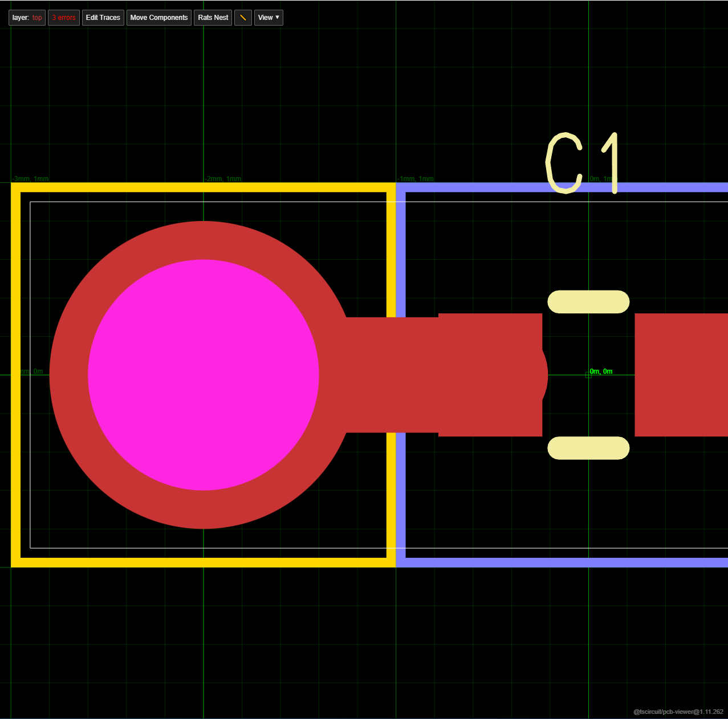Viewport: 728px width, 719px height.
Task: Show the 3 errors list
Action: tap(64, 18)
